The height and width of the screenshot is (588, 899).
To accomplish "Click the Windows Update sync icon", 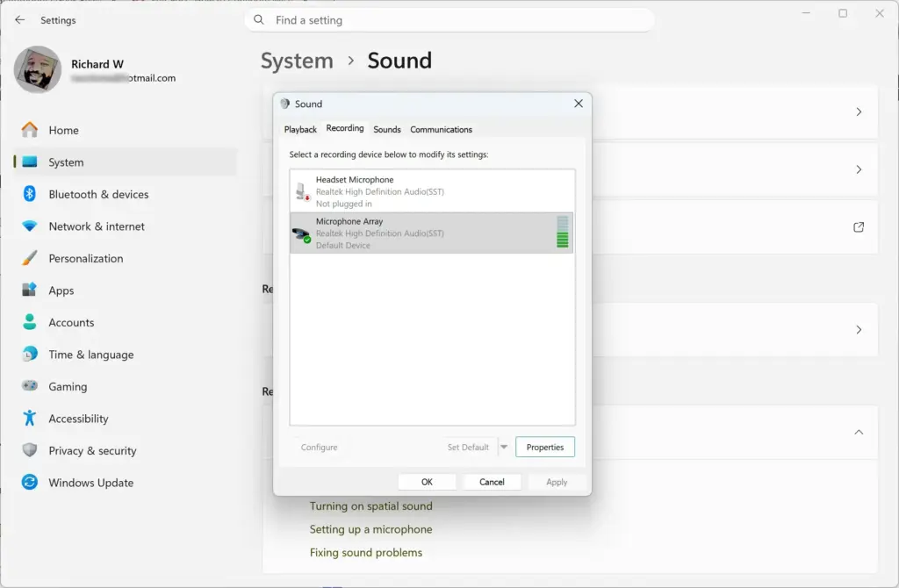I will (x=29, y=482).
